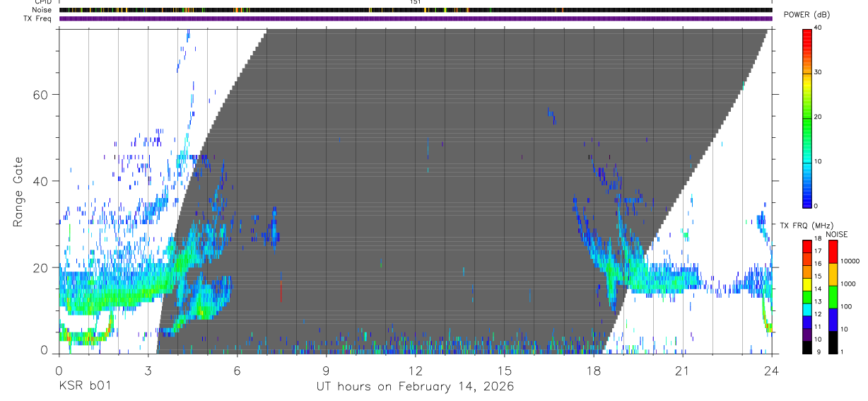Click the 'Noise' strip label at top
The image size is (868, 401).
point(43,10)
